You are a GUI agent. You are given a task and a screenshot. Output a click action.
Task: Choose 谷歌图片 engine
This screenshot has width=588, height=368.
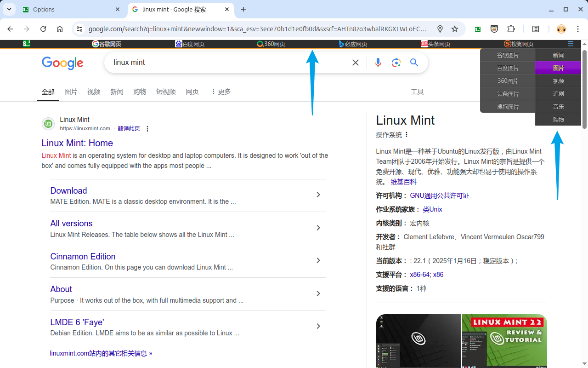(508, 55)
